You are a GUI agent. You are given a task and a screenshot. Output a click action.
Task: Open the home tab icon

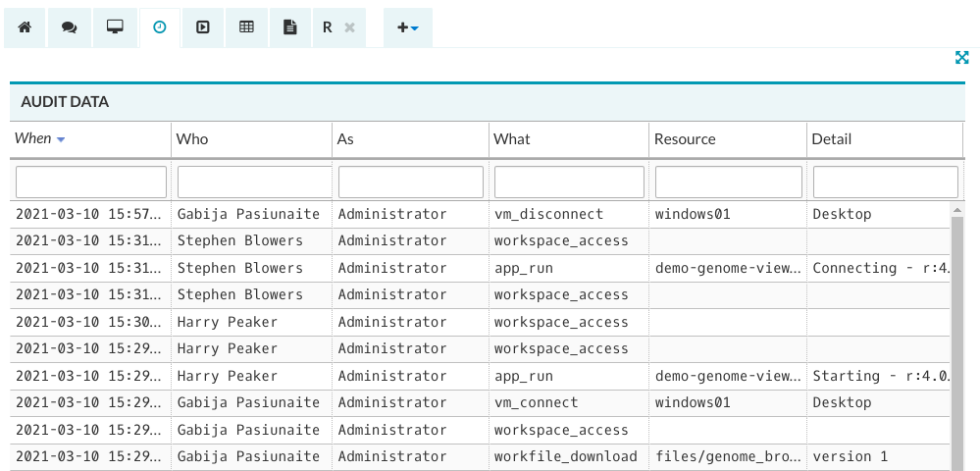pyautogui.click(x=25, y=27)
